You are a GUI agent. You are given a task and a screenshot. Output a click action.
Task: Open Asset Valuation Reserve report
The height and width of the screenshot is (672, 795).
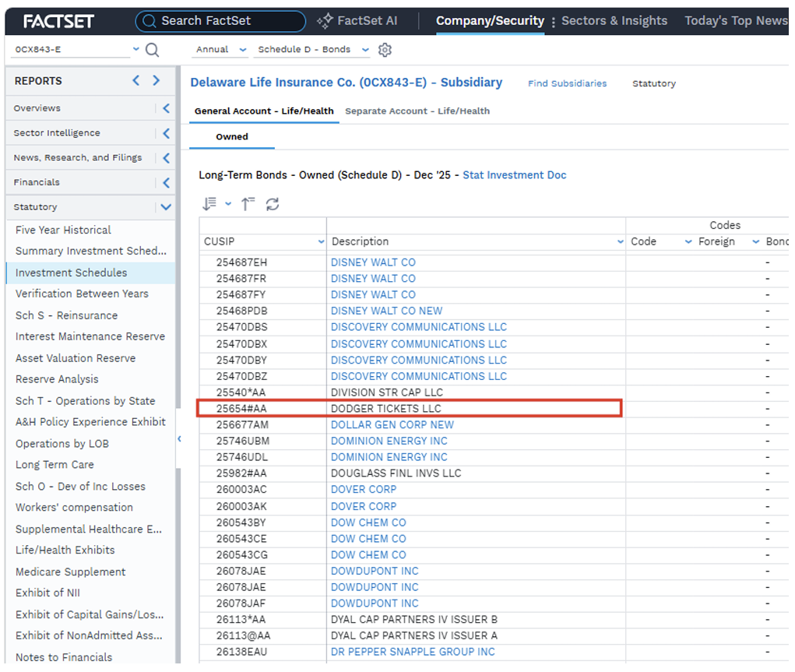pos(75,358)
